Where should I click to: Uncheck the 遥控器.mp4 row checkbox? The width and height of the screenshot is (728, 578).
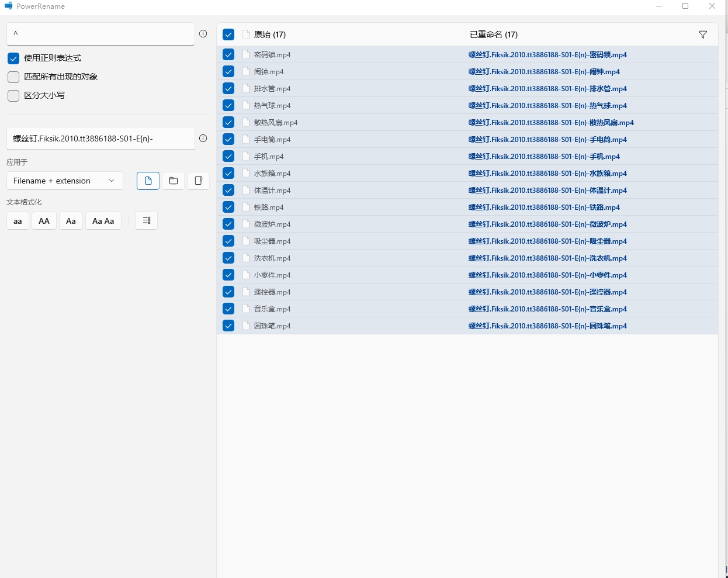coord(228,292)
